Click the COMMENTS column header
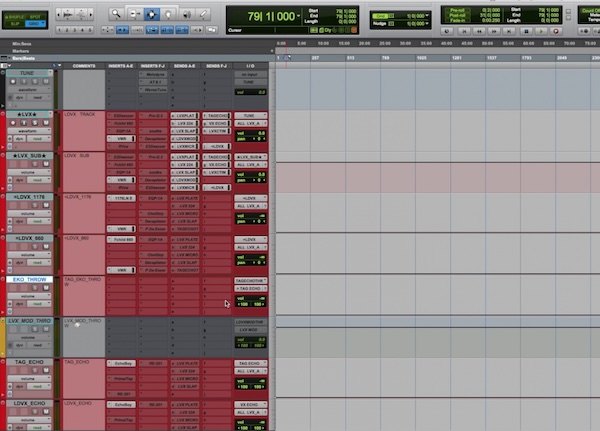600x431 pixels. (84, 66)
